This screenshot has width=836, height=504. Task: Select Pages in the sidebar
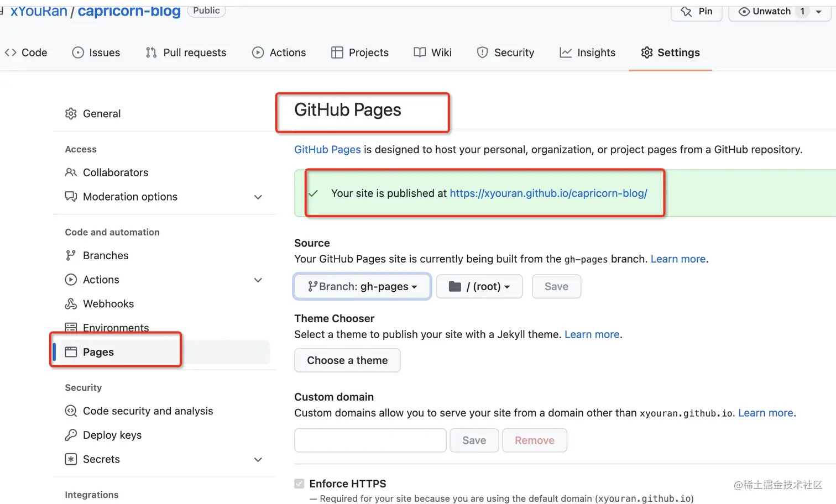click(x=98, y=352)
